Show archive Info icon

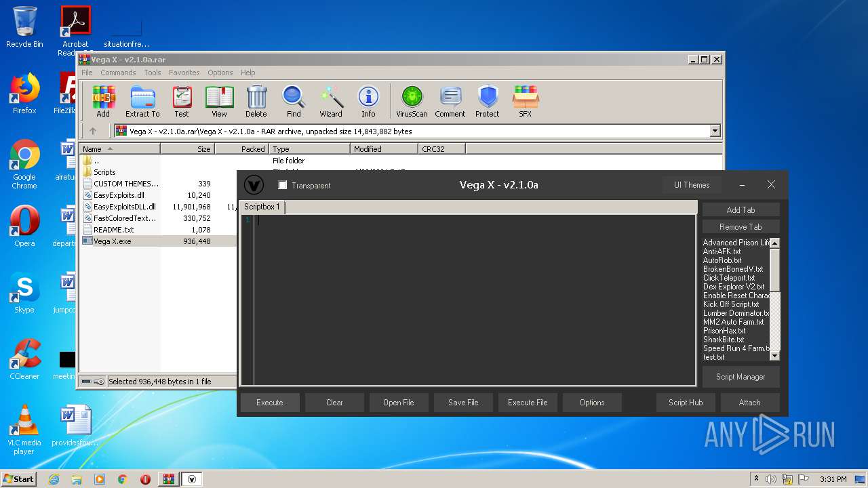[x=368, y=102]
